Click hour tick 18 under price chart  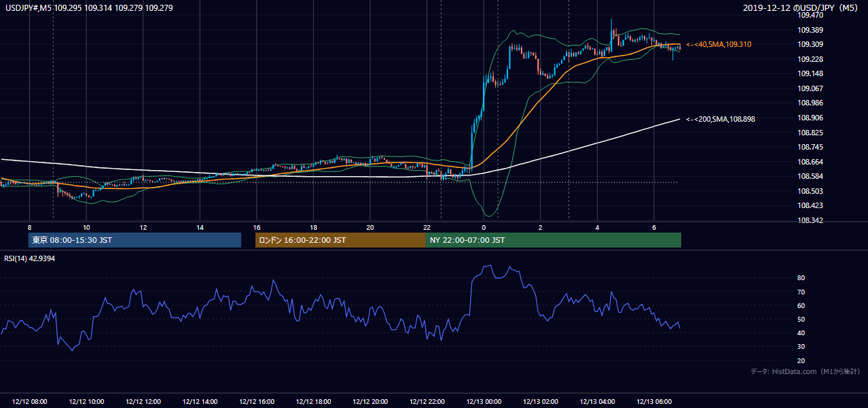[x=313, y=227]
